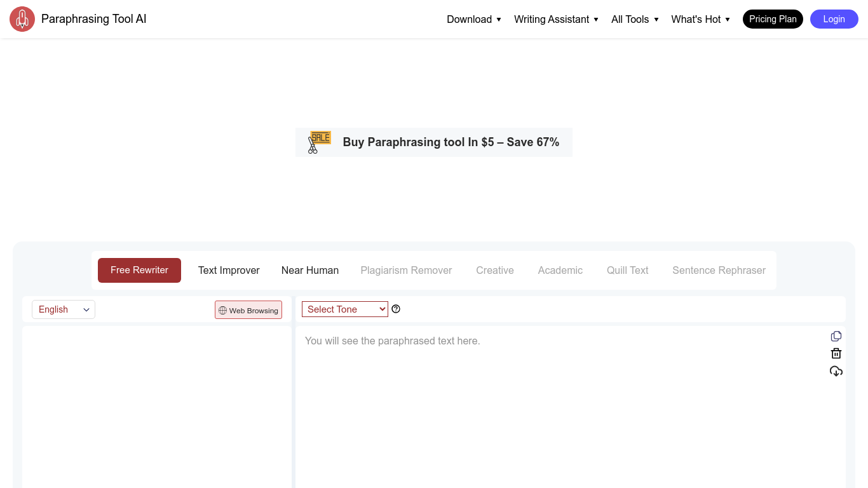Click the Paraphrasing Tool AI rocket logo

tap(22, 19)
